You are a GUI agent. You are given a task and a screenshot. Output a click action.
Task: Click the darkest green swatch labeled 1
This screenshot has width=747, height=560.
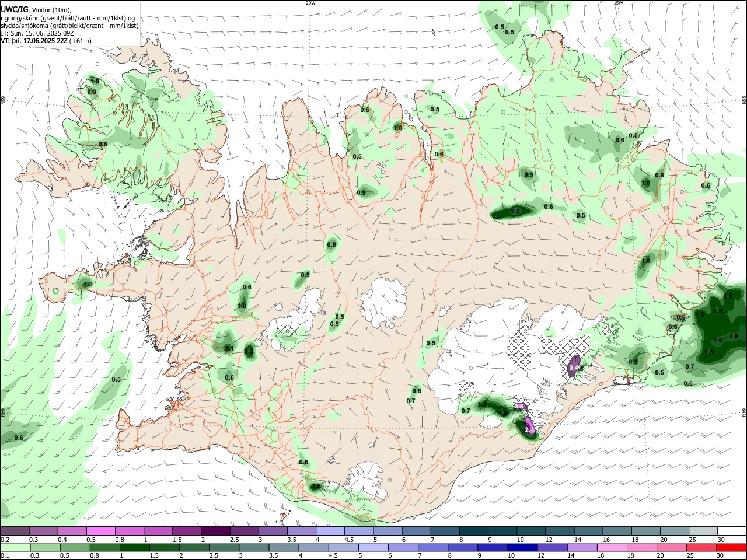[x=134, y=547]
